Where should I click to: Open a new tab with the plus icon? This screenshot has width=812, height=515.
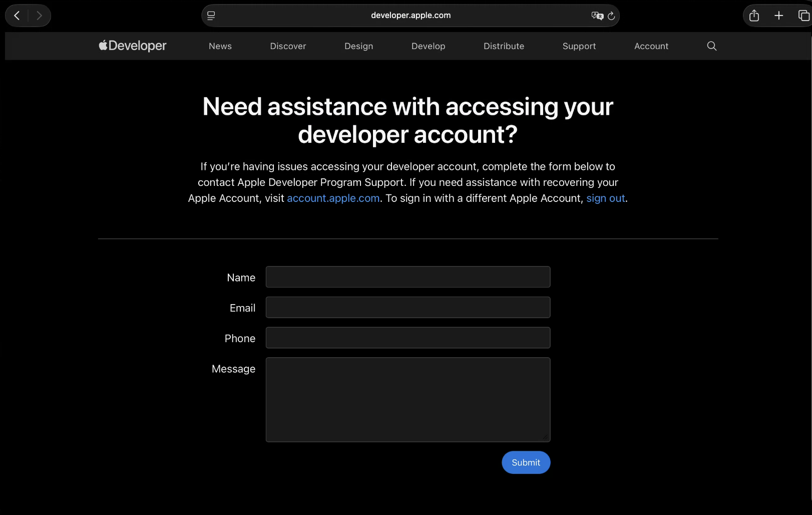tap(778, 16)
